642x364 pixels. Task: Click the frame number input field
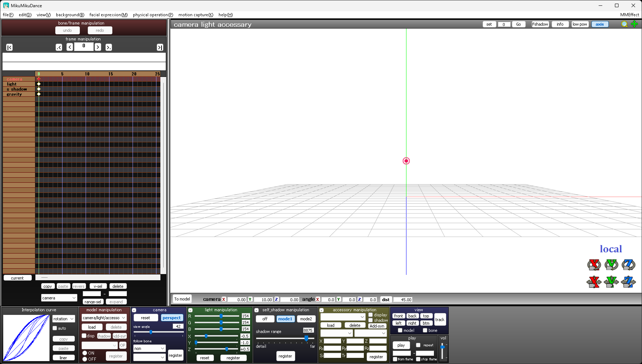(84, 47)
